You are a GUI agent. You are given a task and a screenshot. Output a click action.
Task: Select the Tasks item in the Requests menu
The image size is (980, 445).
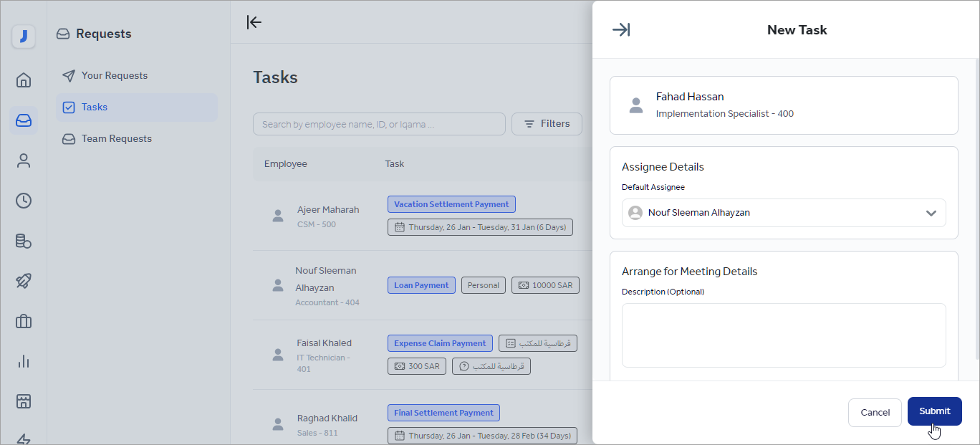94,107
